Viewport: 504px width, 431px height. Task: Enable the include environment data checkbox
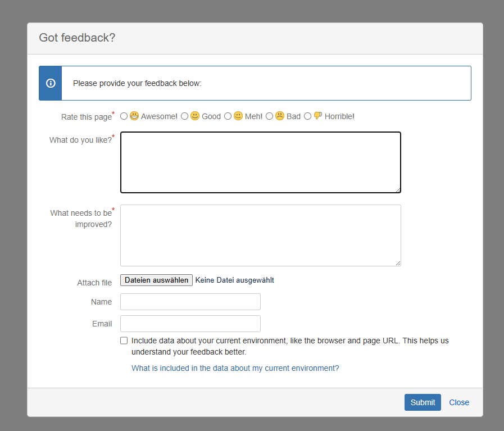click(x=124, y=340)
